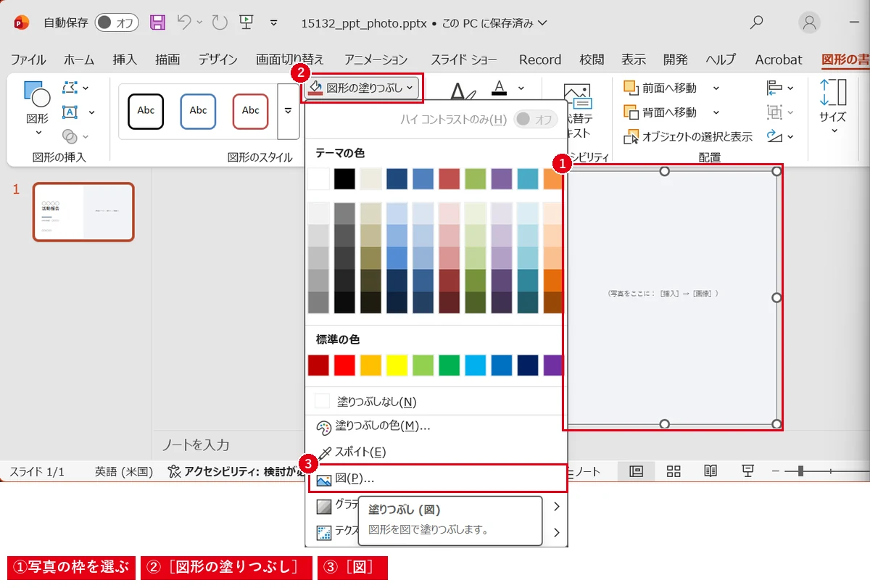The width and height of the screenshot is (870, 588).
Task: Click the 背面へ移動 send backward icon
Action: click(x=630, y=112)
